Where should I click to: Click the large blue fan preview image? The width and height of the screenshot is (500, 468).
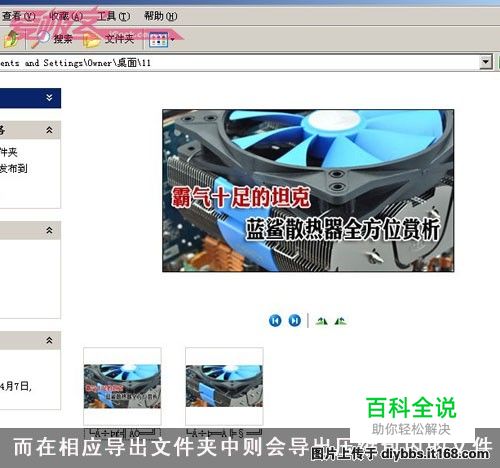(x=308, y=190)
